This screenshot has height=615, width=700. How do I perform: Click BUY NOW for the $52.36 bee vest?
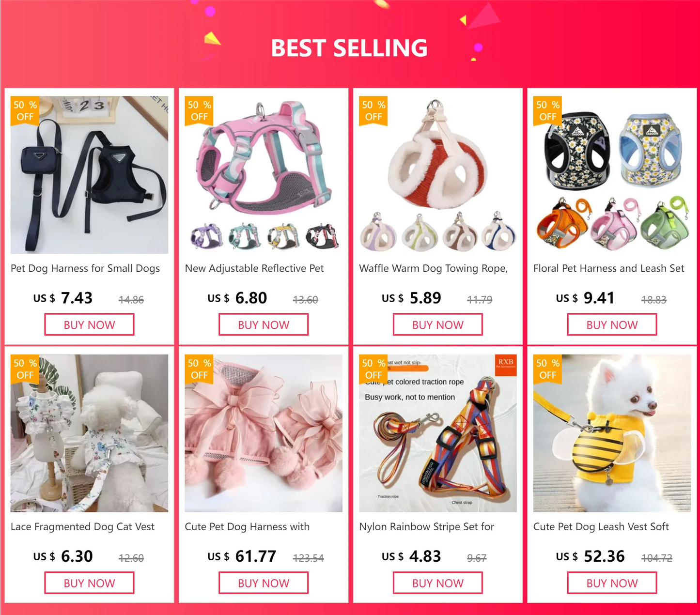point(612,583)
